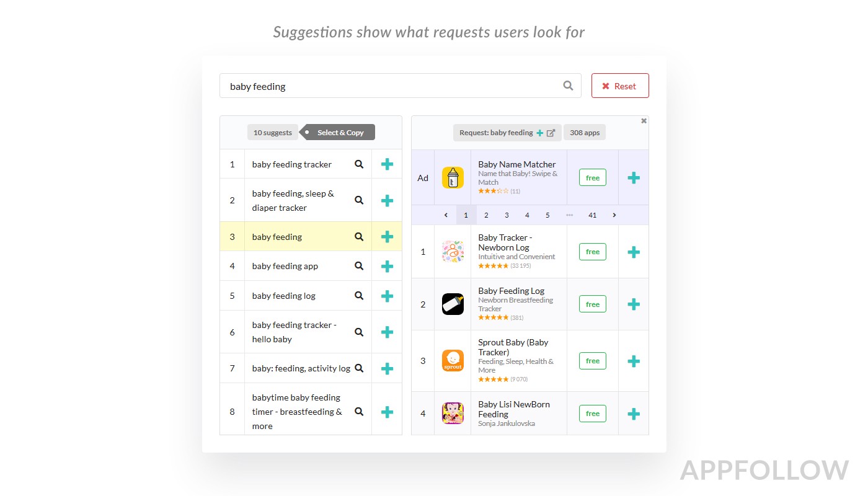Click the free button for Baby Tracker

pos(592,252)
